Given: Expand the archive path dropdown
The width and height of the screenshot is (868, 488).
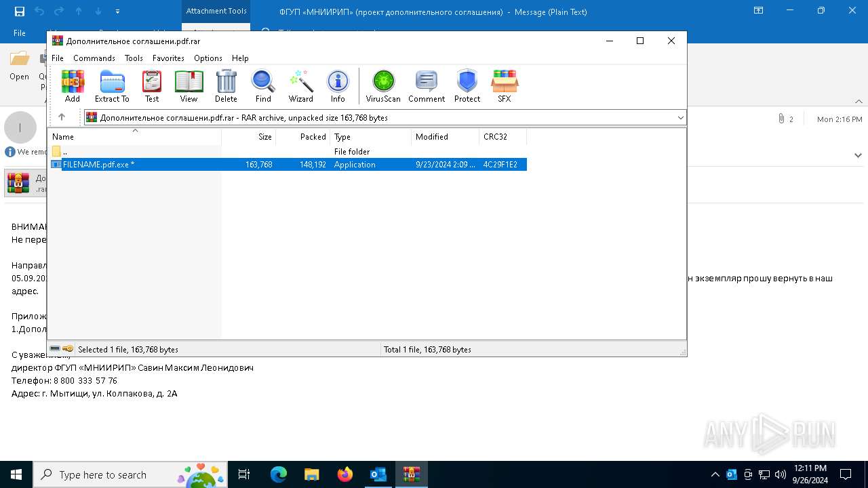Looking at the screenshot, I should (681, 117).
